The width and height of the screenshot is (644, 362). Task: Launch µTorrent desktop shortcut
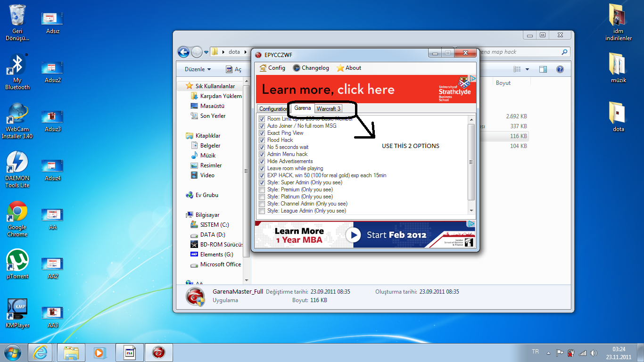tap(17, 264)
